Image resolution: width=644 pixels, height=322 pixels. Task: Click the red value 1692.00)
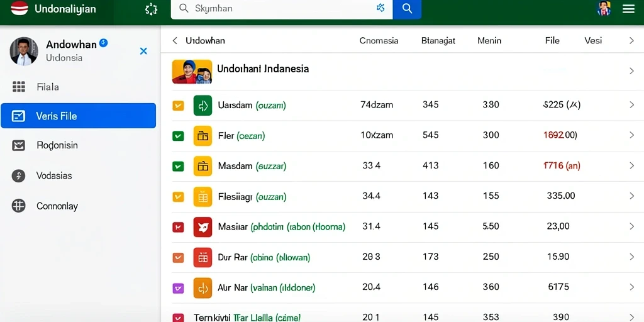tap(560, 135)
